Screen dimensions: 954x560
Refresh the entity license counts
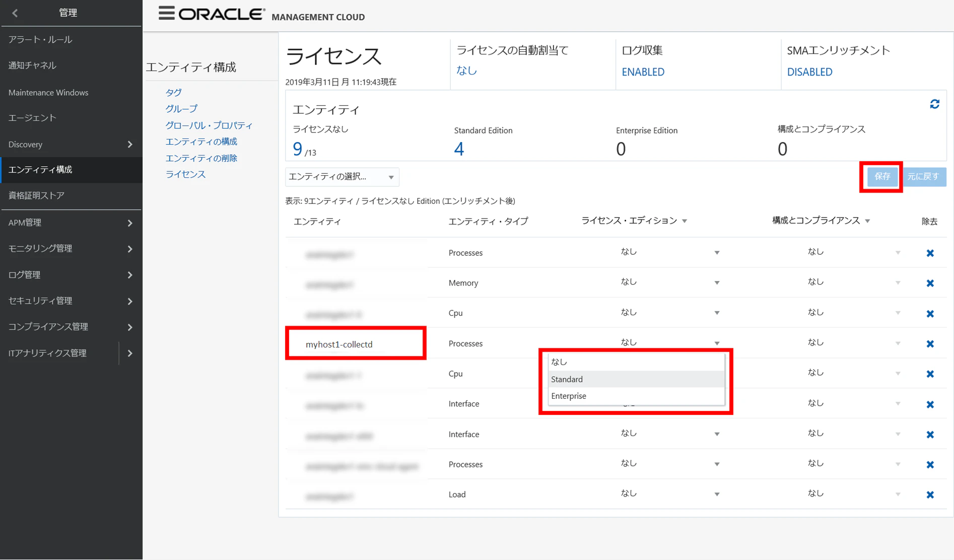pos(934,104)
